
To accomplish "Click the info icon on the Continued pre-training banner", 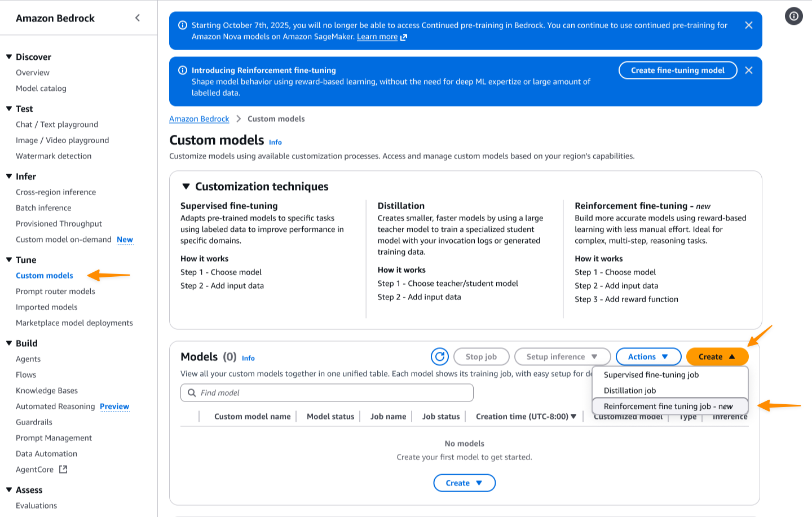I will (x=182, y=25).
